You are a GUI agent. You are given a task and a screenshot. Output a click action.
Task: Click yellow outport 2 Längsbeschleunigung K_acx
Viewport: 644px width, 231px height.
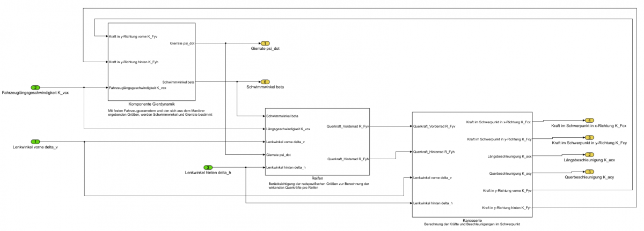point(589,155)
